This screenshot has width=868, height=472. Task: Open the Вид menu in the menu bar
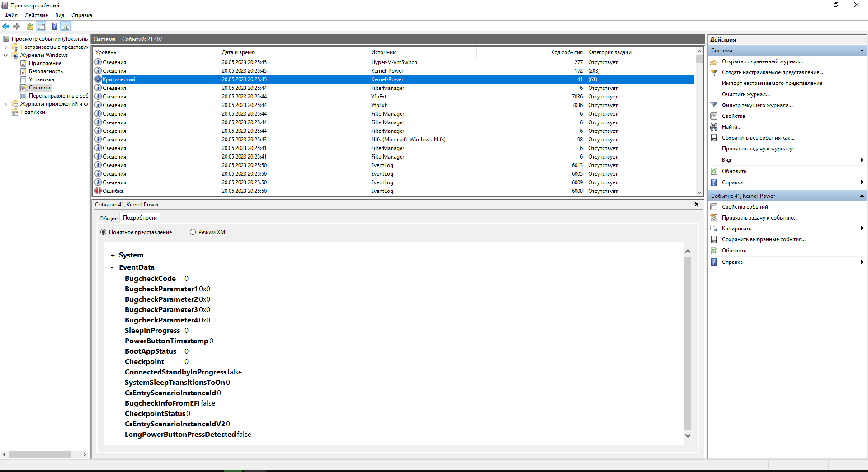(60, 15)
